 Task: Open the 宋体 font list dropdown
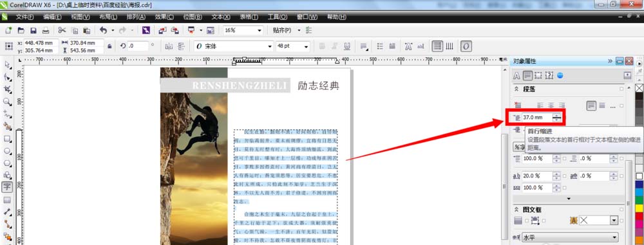[x=270, y=46]
